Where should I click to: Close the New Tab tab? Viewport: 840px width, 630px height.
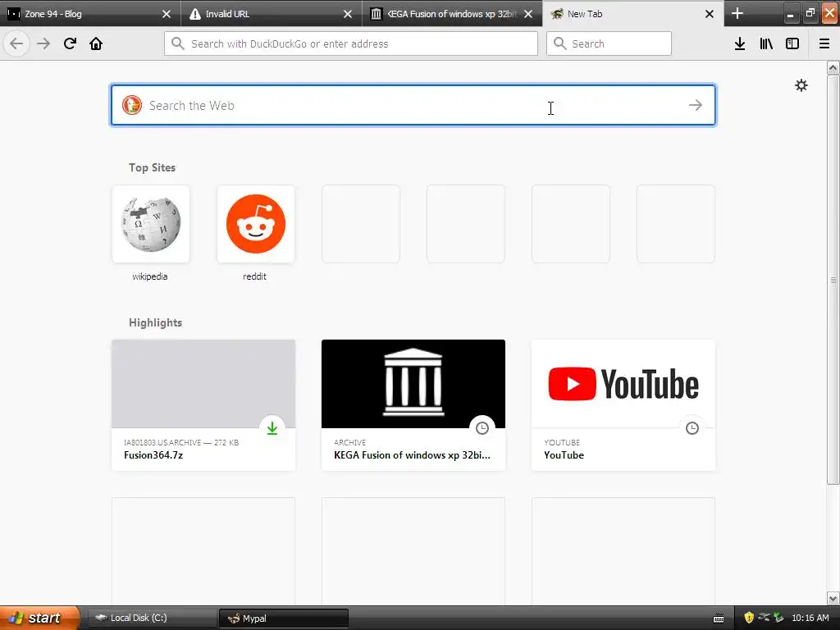[710, 14]
